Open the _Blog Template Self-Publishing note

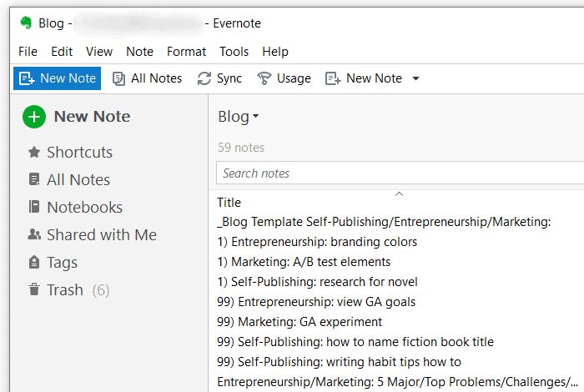pos(384,222)
